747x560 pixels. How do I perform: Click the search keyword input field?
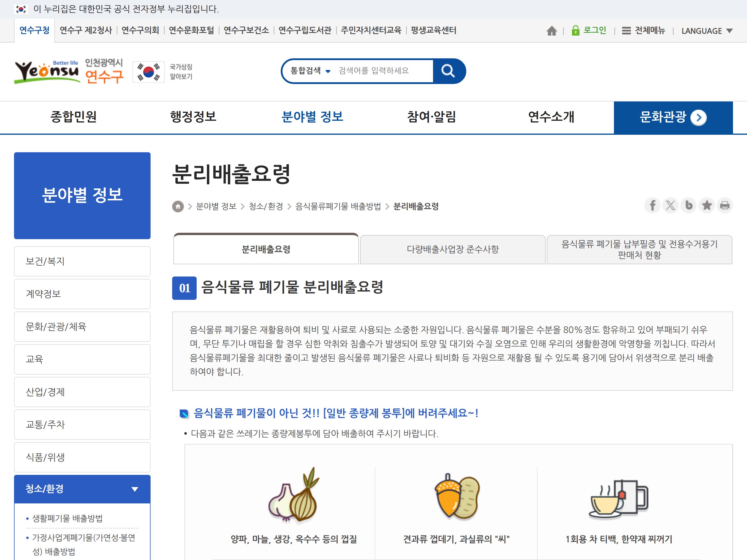tap(383, 71)
